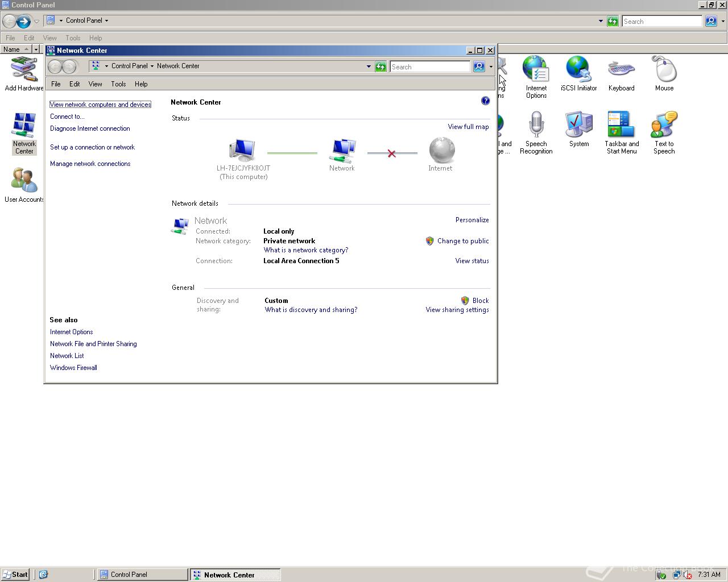Select the Network Center icon in Control Panel
The image size is (728, 582).
point(24,134)
